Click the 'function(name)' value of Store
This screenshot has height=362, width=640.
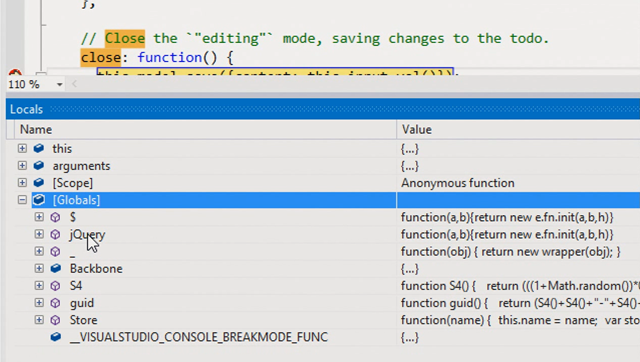[x=520, y=320]
